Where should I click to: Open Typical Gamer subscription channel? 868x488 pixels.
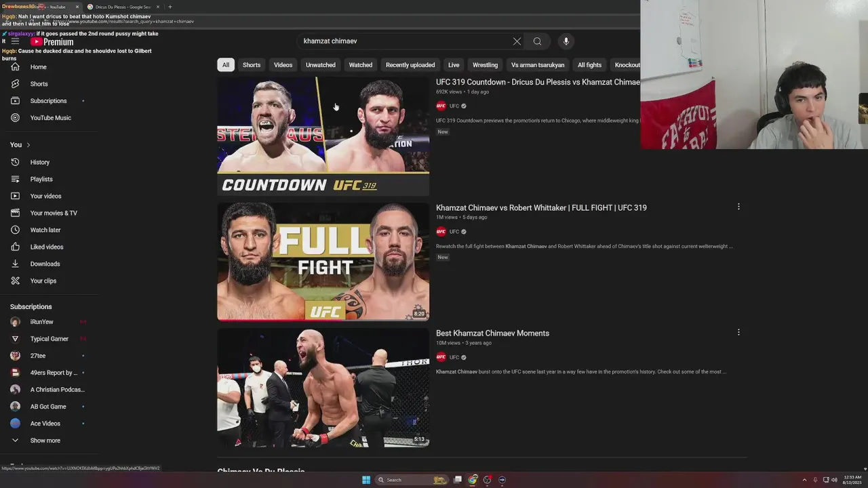click(x=49, y=339)
